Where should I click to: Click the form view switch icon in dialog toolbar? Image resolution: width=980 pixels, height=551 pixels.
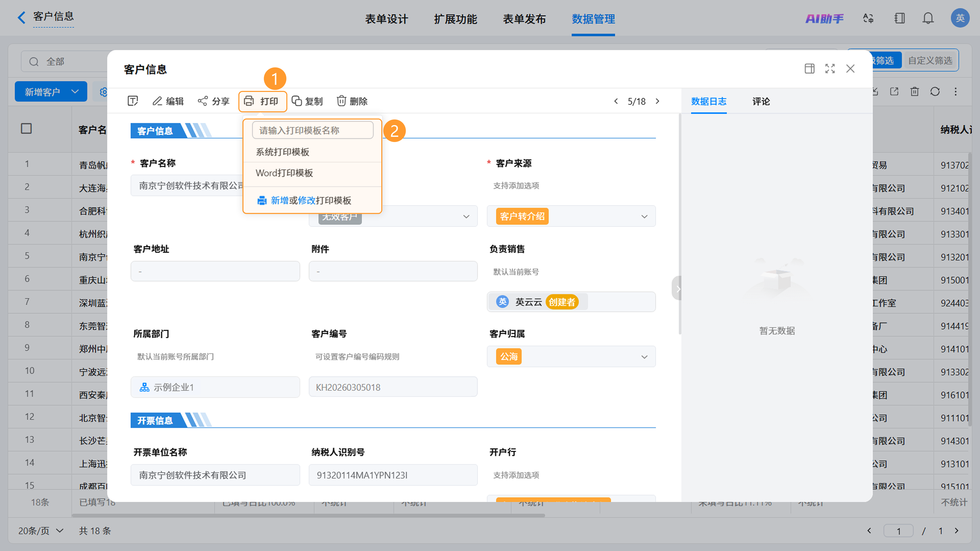[132, 101]
